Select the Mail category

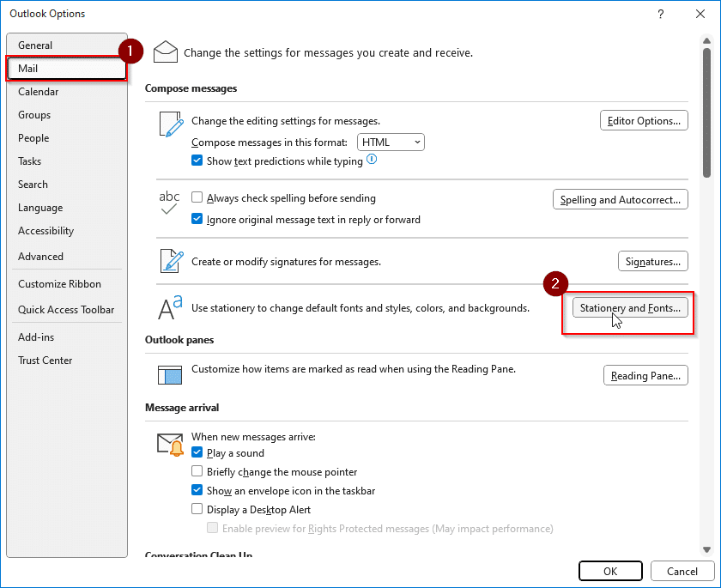click(67, 69)
